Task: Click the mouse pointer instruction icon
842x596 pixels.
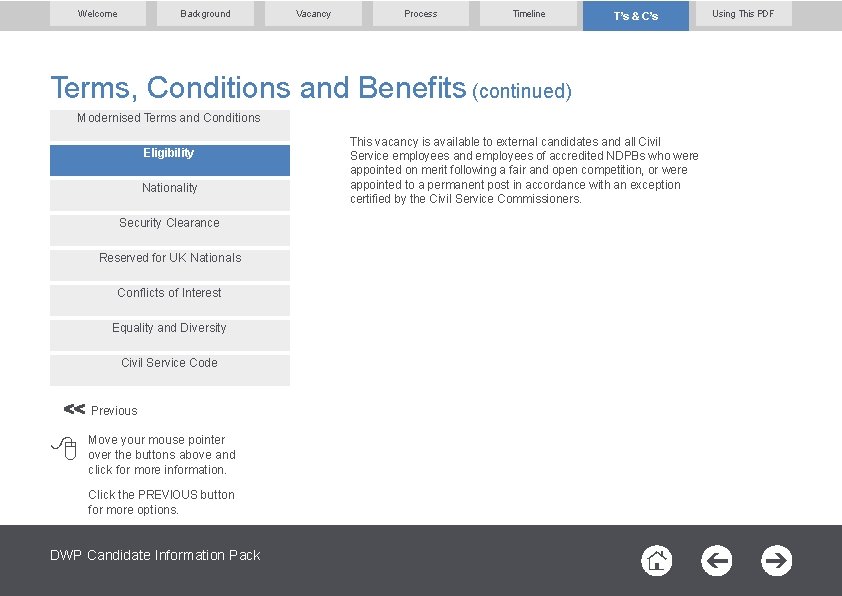Action: tap(65, 449)
